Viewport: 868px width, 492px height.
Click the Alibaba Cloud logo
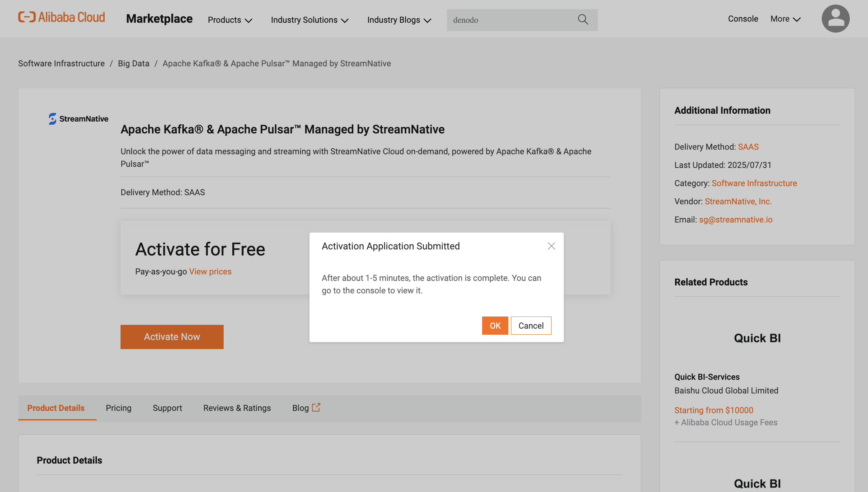[x=61, y=17]
